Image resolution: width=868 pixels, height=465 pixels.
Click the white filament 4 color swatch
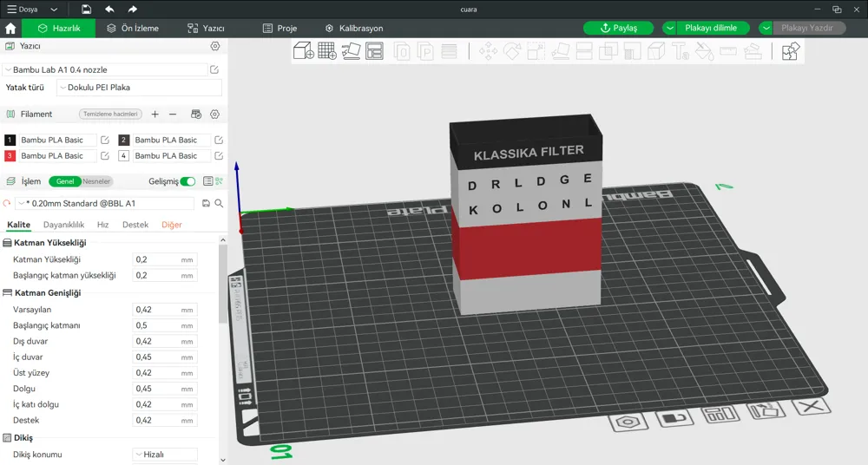pos(123,155)
